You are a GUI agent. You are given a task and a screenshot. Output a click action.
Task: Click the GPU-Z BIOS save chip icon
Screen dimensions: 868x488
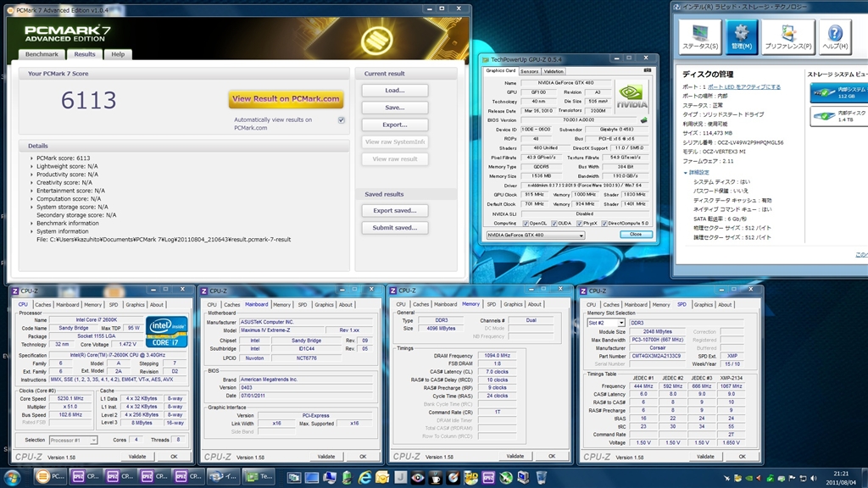[643, 120]
